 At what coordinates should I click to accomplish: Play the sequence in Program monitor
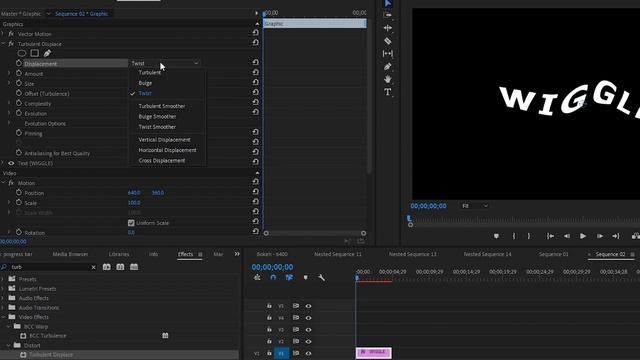coord(583,236)
